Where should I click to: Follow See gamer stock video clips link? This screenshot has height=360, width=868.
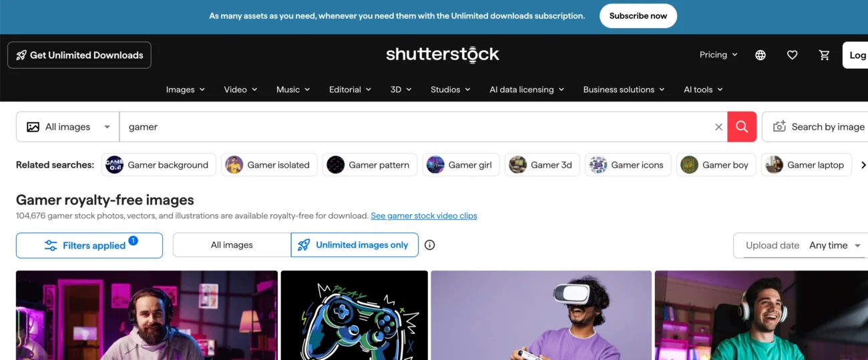pos(424,216)
